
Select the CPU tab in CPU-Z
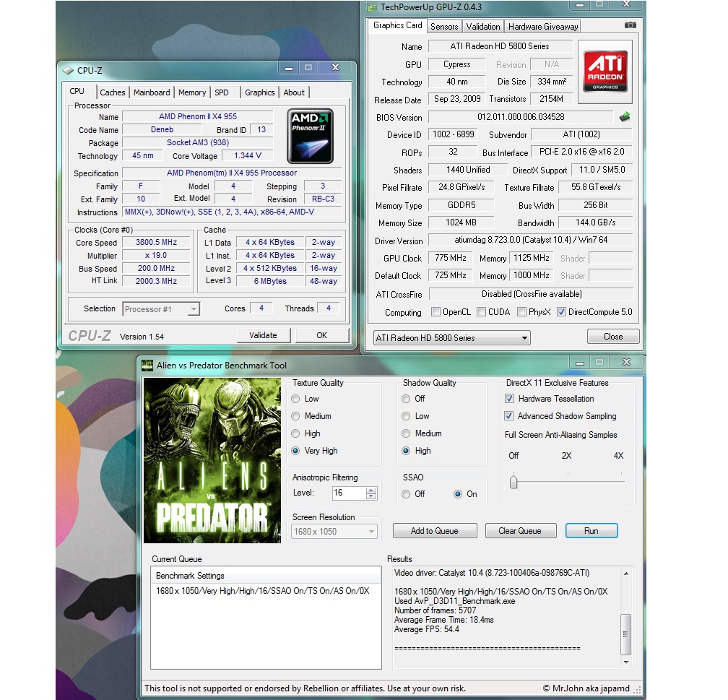tap(77, 91)
